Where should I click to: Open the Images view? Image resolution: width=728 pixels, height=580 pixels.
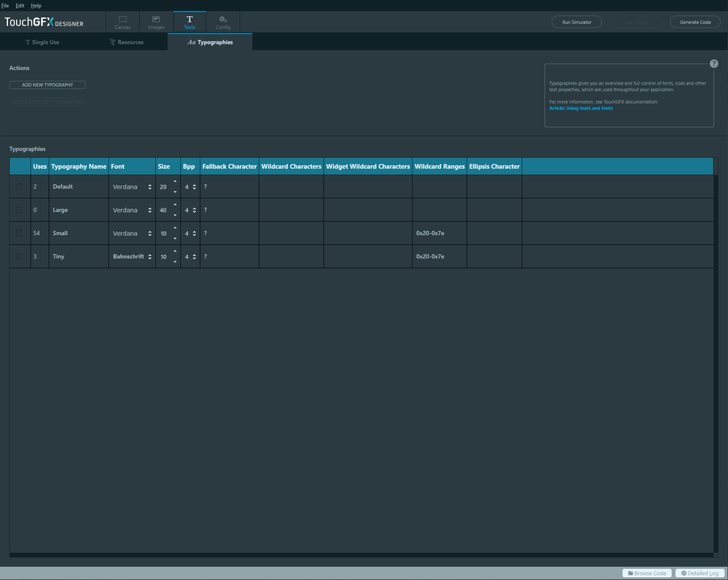point(156,22)
